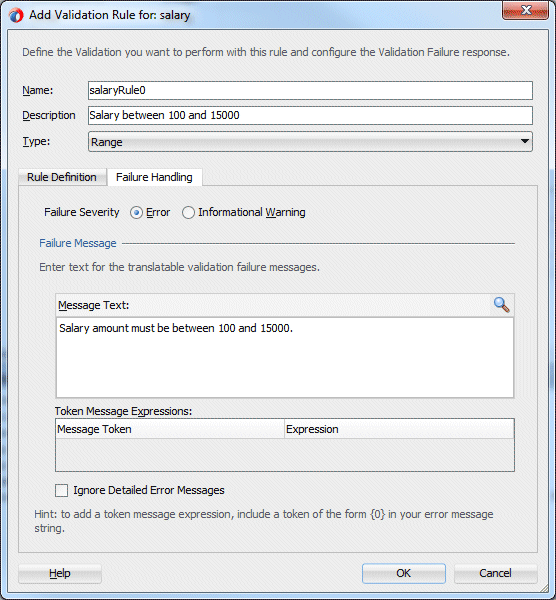Enable Ignore Detailed Error Messages checkbox
The height and width of the screenshot is (600, 556).
(61, 490)
